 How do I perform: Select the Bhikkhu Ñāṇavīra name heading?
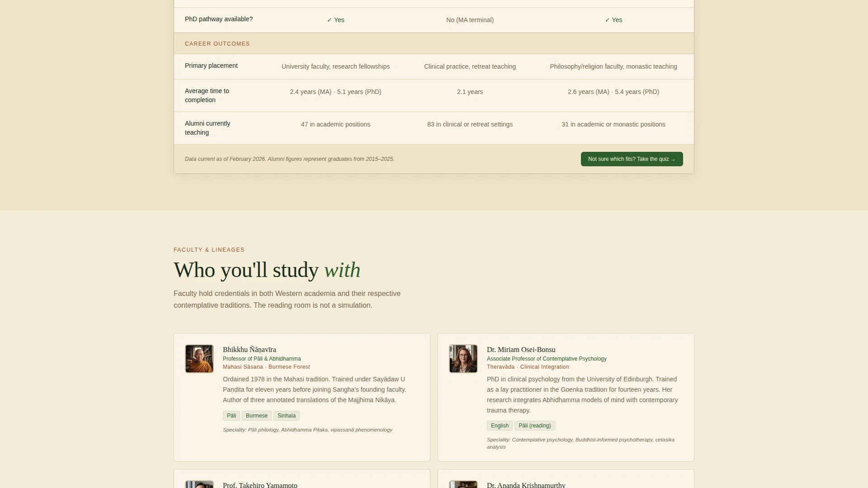(250, 350)
